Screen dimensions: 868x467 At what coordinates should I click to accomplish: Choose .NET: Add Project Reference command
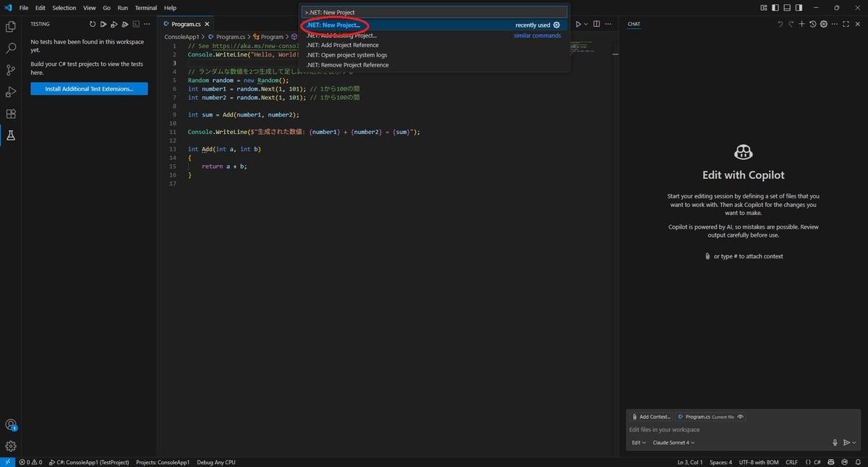point(435,45)
